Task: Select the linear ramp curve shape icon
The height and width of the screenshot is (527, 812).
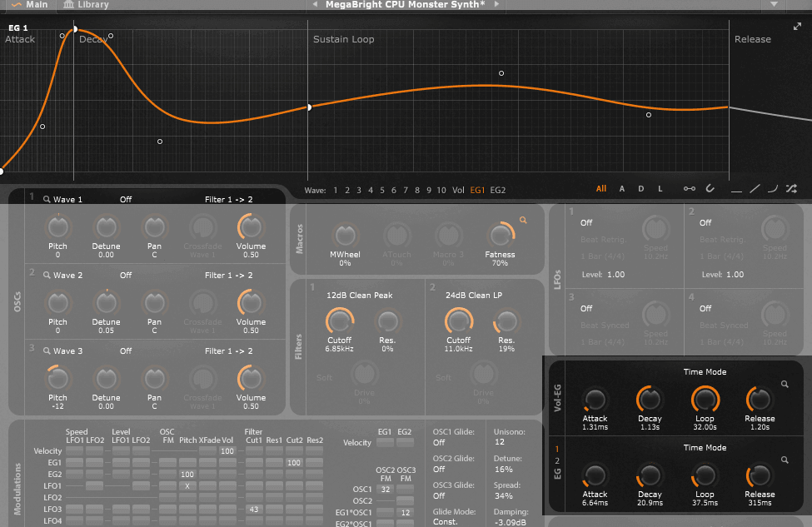Action: pos(755,189)
